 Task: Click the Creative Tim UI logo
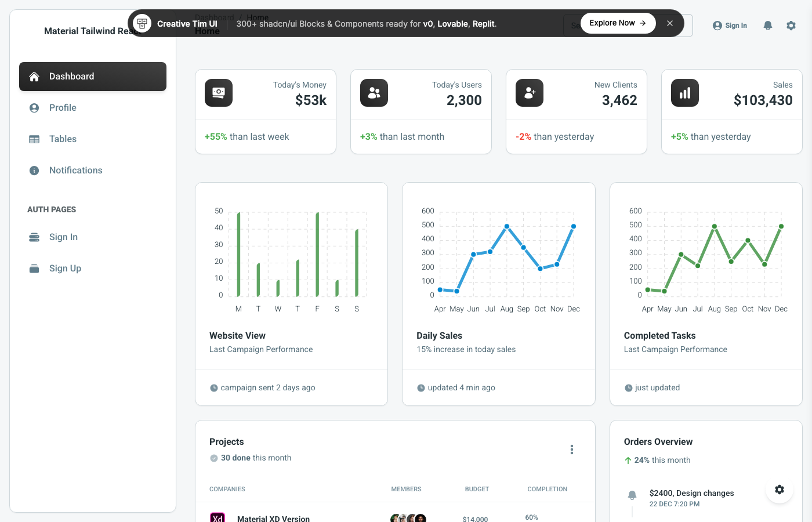pyautogui.click(x=142, y=24)
